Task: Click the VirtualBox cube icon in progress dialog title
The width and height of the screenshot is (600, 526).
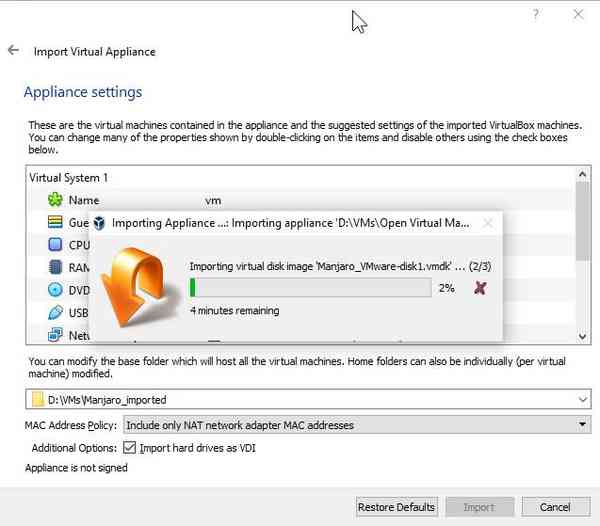Action: [99, 223]
